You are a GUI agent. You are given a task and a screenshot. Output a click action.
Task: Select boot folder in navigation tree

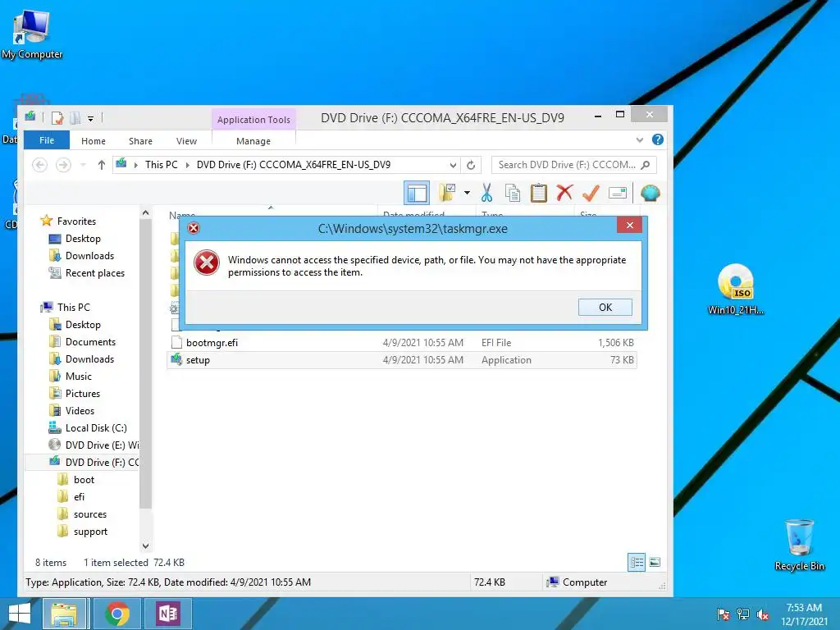pos(84,479)
